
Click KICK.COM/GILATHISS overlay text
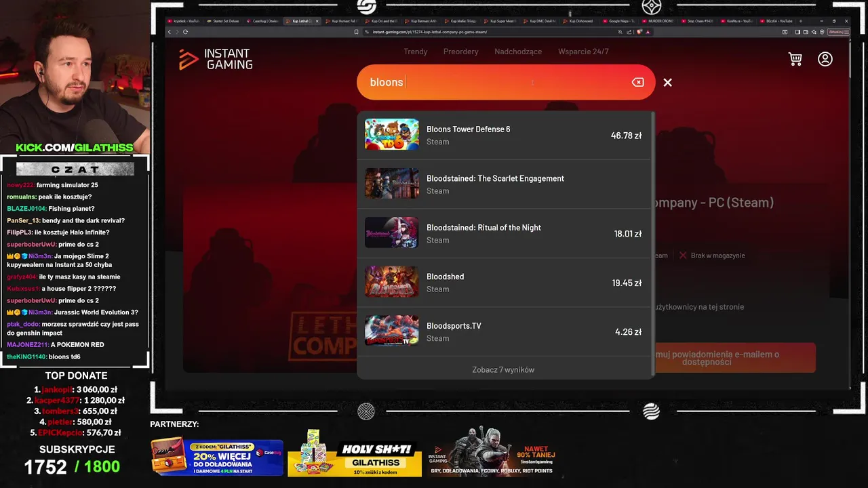(x=75, y=148)
